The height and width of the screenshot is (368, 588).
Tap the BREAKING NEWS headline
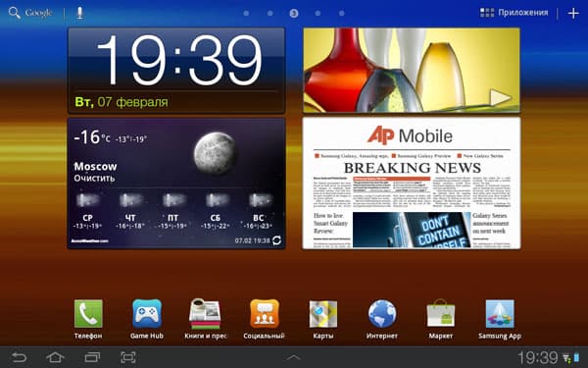[x=413, y=168]
